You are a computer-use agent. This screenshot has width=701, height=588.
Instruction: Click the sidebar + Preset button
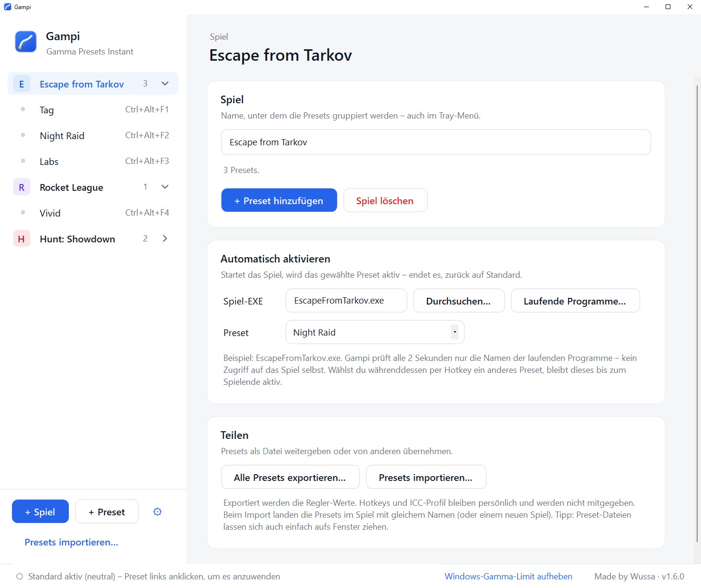pyautogui.click(x=107, y=512)
